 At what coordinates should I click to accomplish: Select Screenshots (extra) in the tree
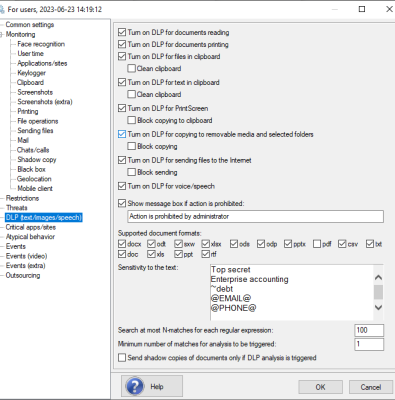45,102
